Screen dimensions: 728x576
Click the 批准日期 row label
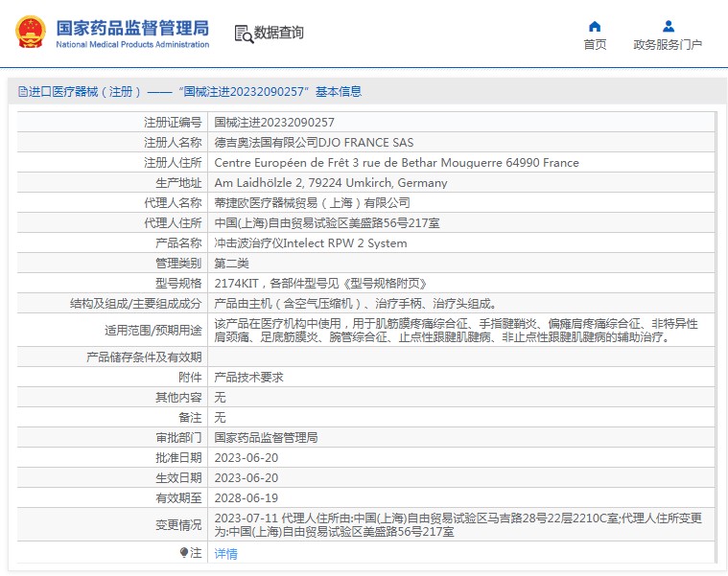point(178,458)
